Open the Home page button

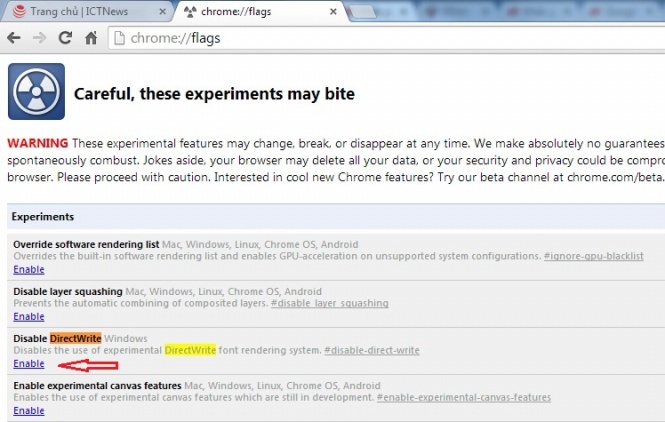91,39
